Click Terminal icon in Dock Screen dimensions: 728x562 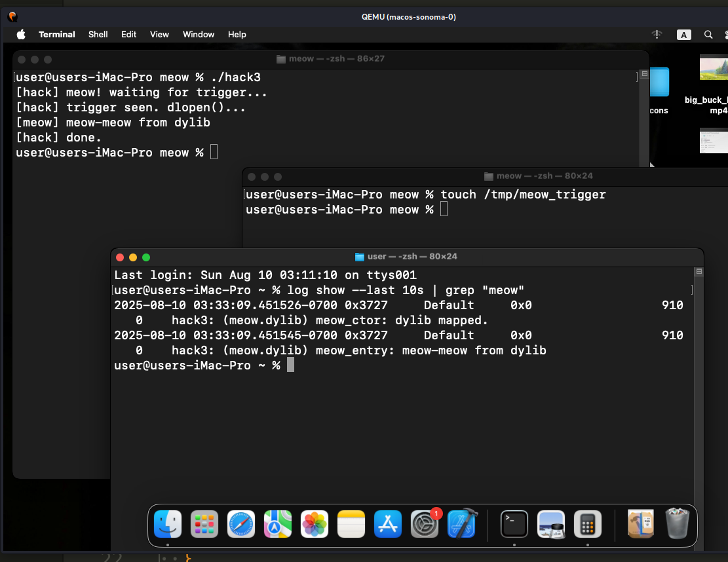click(514, 524)
